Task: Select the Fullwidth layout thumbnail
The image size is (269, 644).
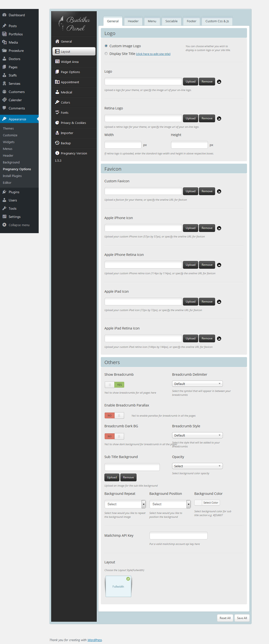Action: pos(118,586)
